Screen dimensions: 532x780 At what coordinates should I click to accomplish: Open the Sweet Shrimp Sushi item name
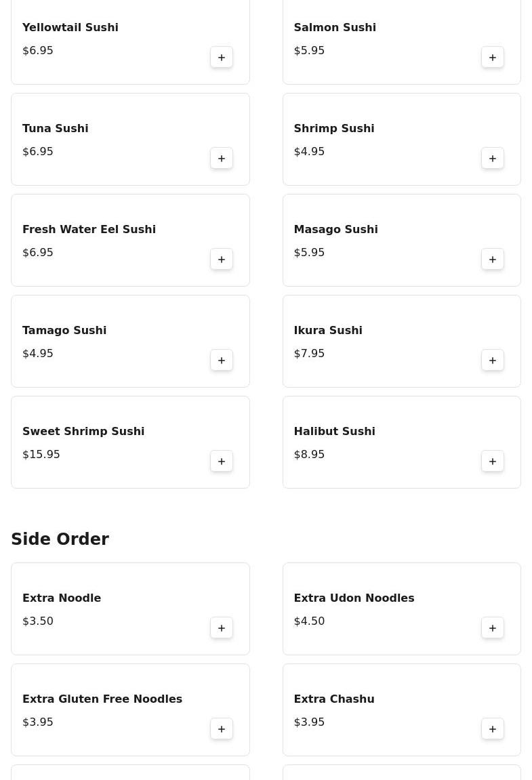83,431
